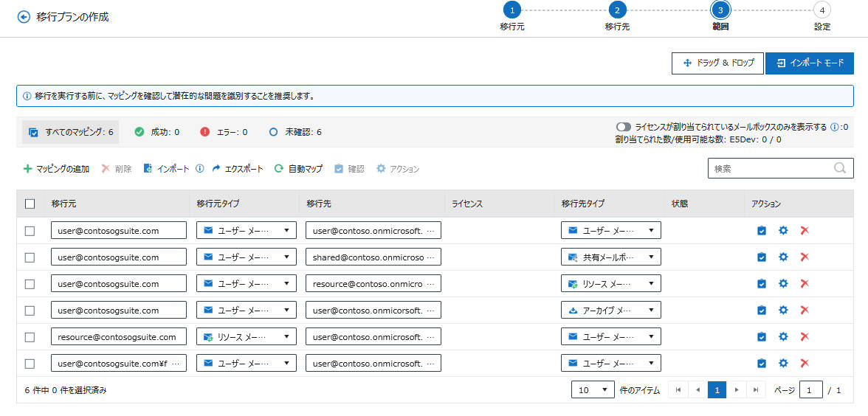Open settings gear for shared@contoso row
Image resolution: width=868 pixels, height=416 pixels.
782,257
